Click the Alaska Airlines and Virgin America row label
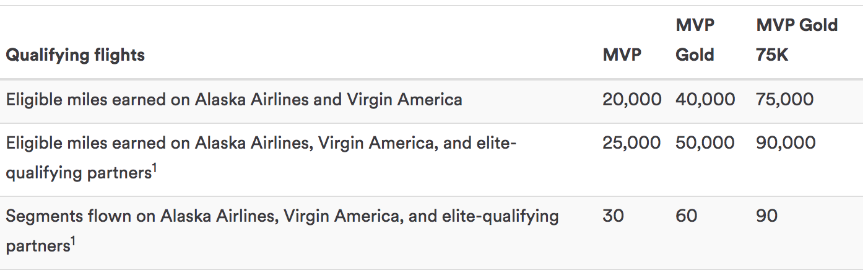Image resolution: width=868 pixels, height=275 pixels. click(x=234, y=100)
